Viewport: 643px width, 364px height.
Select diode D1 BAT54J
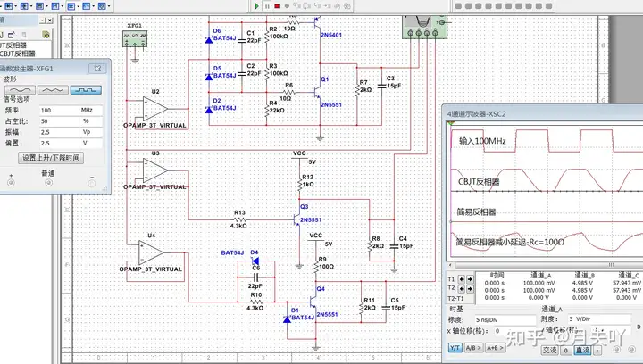click(x=287, y=319)
